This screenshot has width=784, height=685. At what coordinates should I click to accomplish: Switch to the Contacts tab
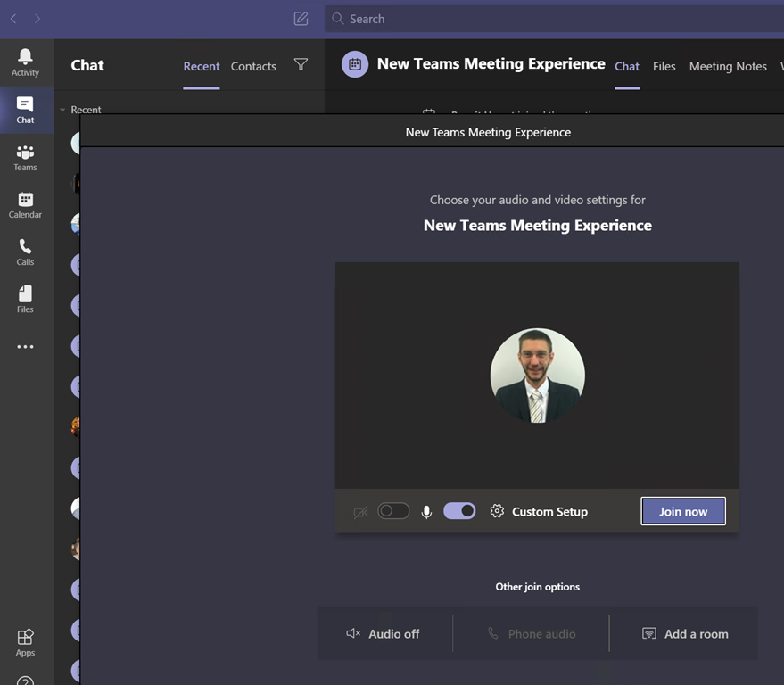253,66
